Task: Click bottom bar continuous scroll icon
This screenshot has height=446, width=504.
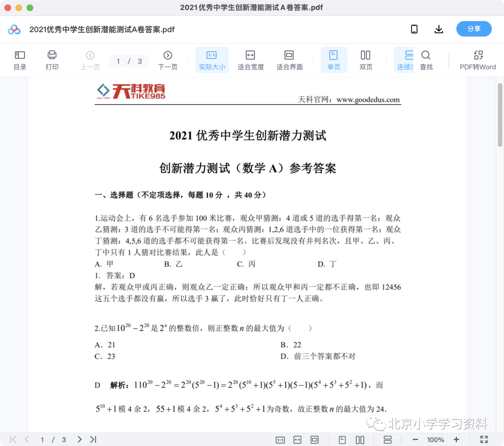Action: (x=388, y=439)
